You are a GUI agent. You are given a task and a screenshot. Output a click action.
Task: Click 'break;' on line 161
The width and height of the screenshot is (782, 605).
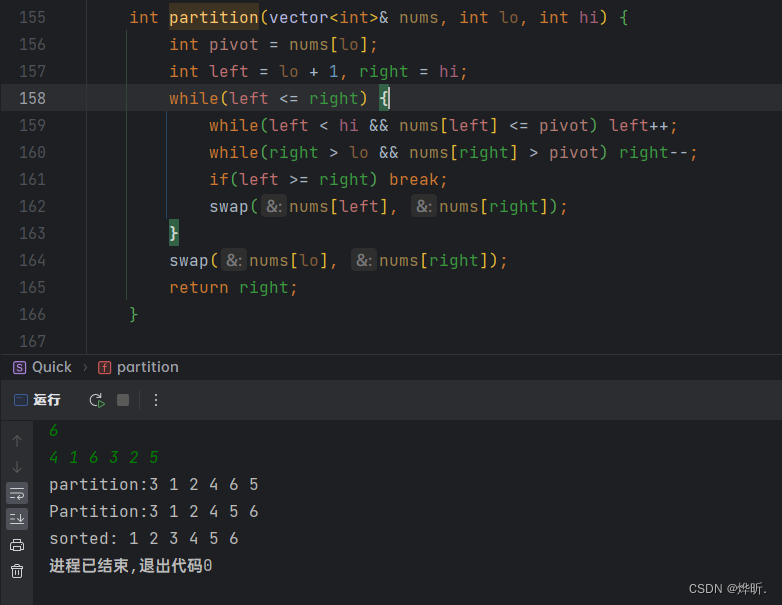pos(418,179)
